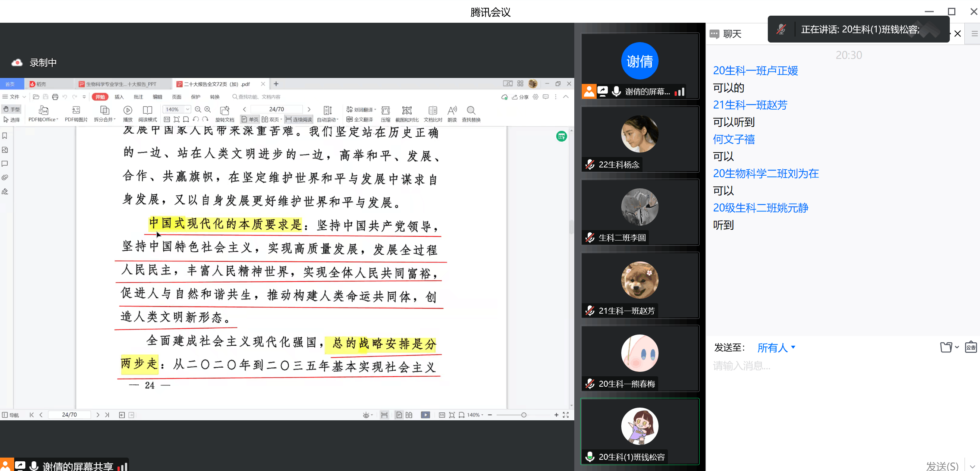Click the PDF转Office conversion icon

click(43, 110)
